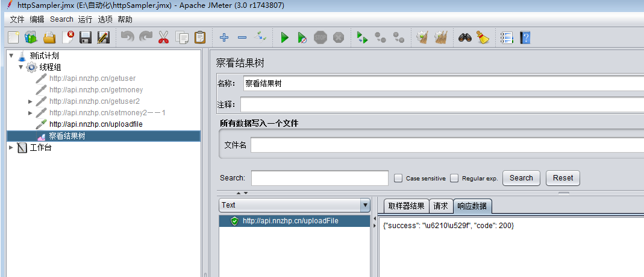Click the Undo arrow icon
This screenshot has height=277, width=644.
[127, 38]
